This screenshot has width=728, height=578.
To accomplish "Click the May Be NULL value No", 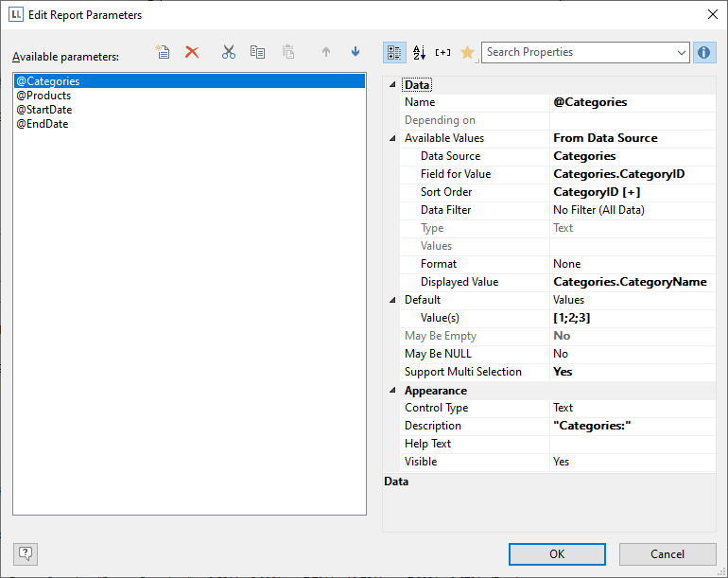I will click(633, 354).
